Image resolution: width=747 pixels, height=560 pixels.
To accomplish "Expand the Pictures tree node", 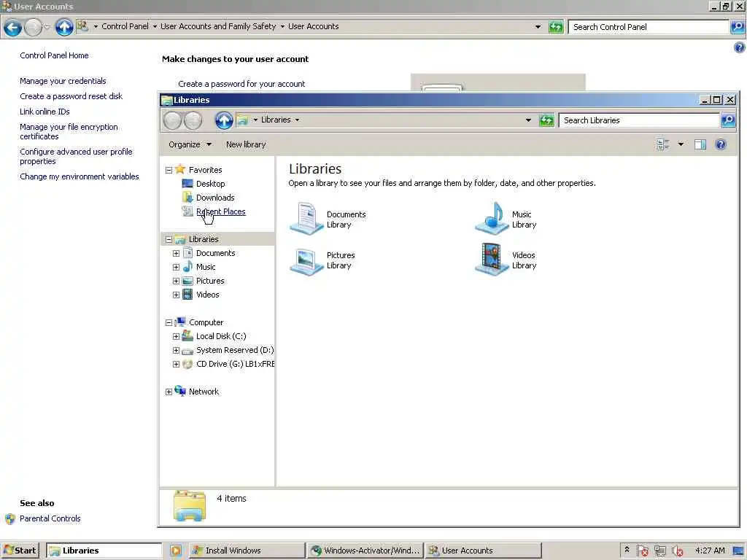I will 176,281.
